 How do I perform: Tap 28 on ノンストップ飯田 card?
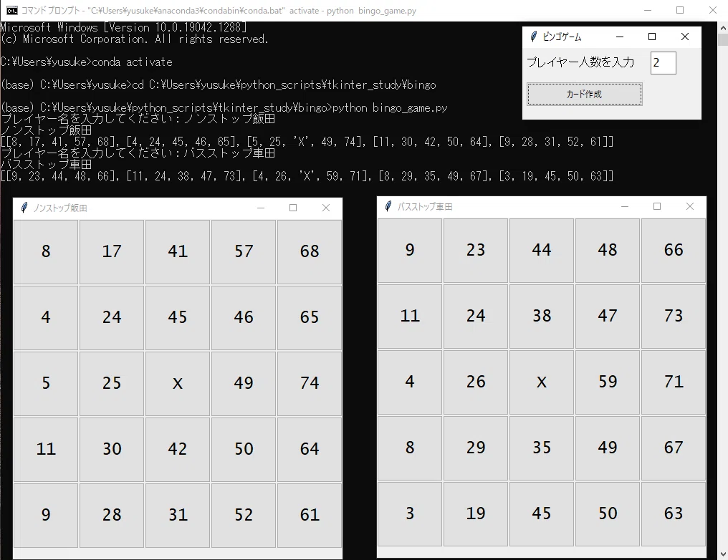112,515
